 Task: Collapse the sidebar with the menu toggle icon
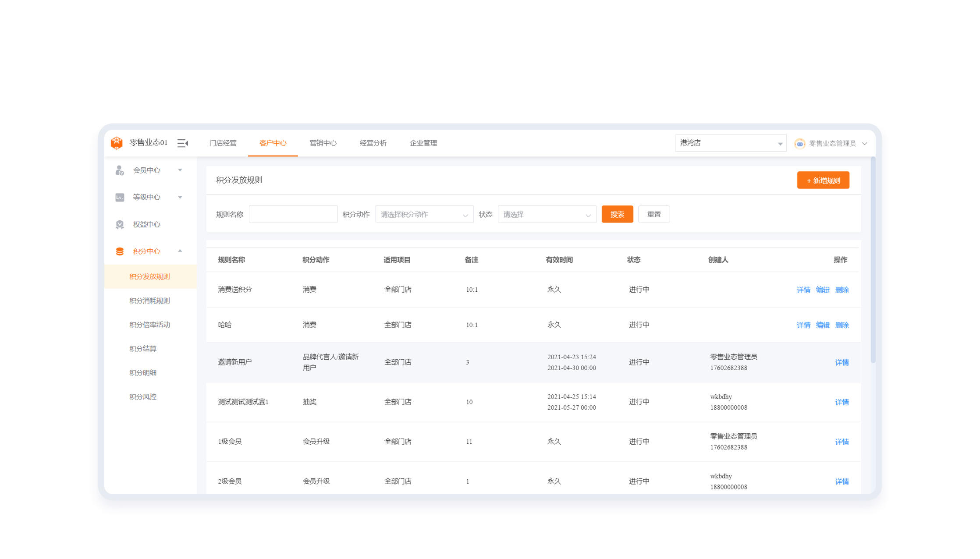(183, 143)
